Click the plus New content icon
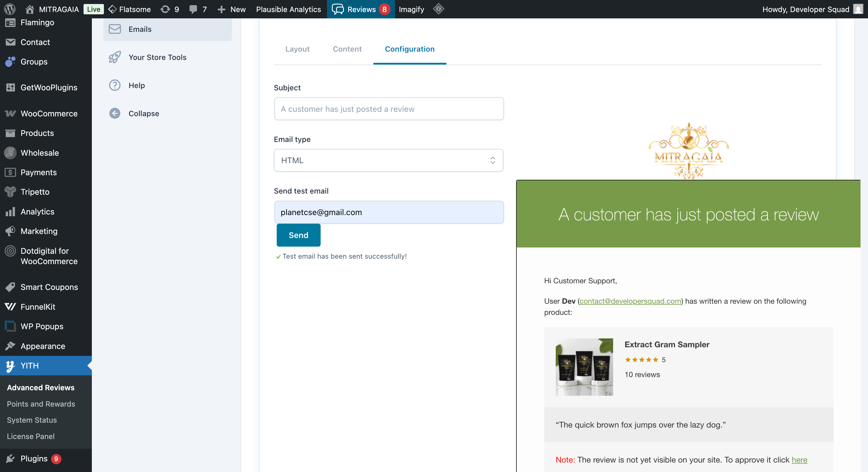The height and width of the screenshot is (472, 868). tap(221, 9)
